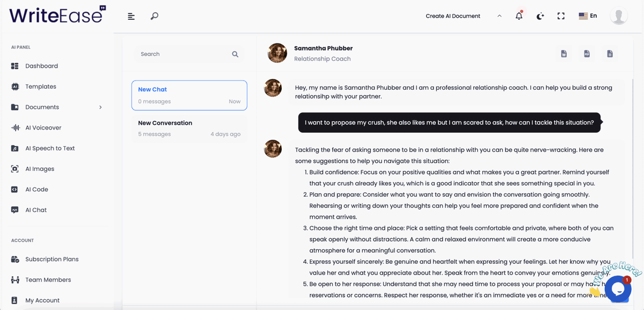644x310 pixels.
Task: Export chat as PDF icon
Action: (x=587, y=54)
